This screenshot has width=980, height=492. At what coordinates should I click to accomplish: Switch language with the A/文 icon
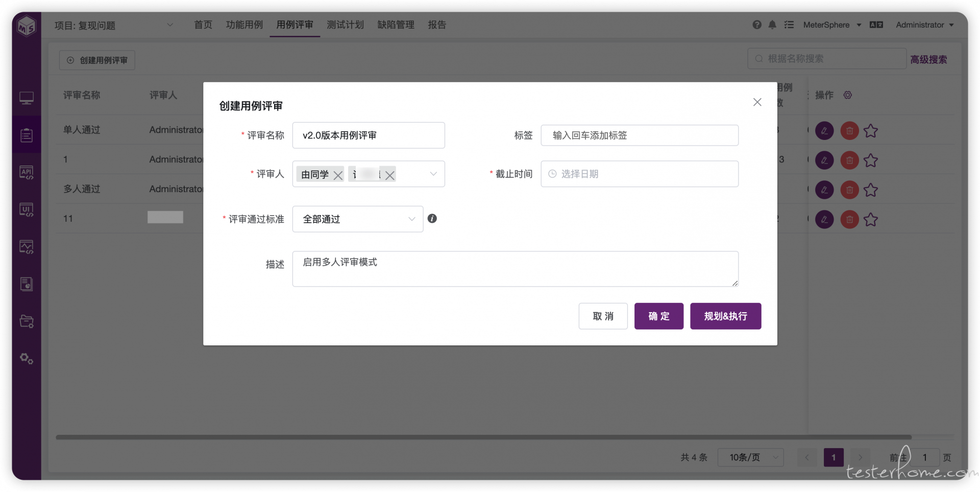(x=876, y=25)
